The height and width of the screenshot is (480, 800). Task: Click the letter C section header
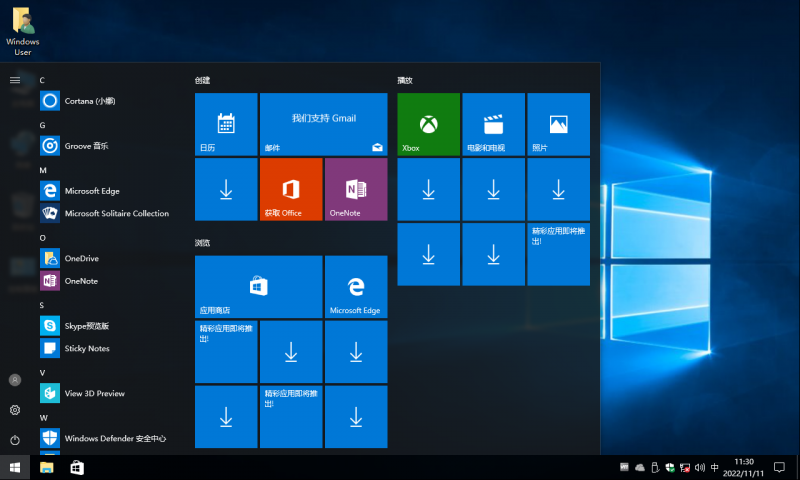pos(42,80)
